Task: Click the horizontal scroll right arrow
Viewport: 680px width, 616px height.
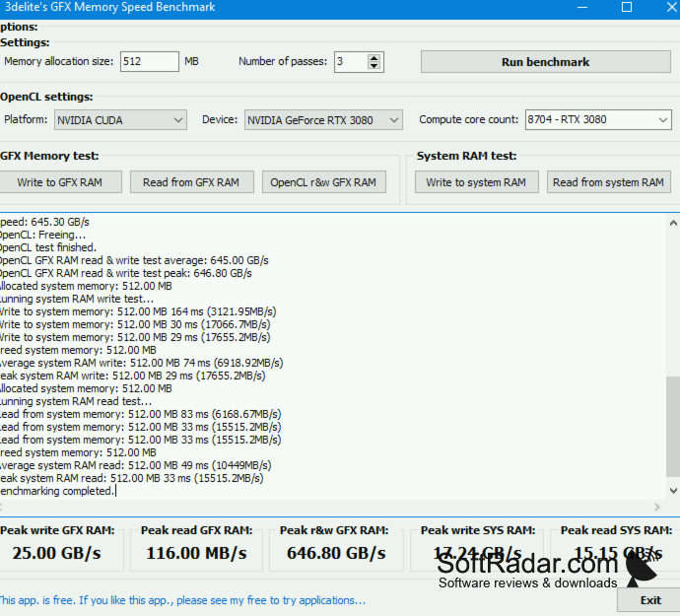Action: pyautogui.click(x=657, y=507)
